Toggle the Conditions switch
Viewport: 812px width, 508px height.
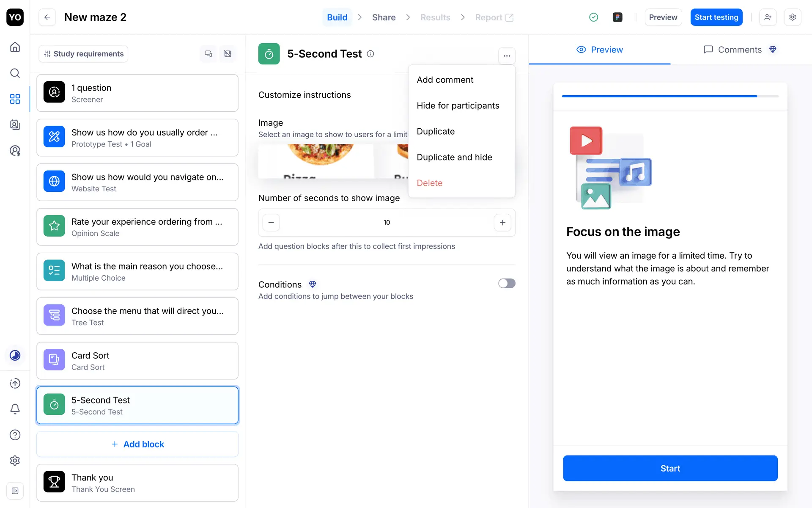pyautogui.click(x=506, y=283)
